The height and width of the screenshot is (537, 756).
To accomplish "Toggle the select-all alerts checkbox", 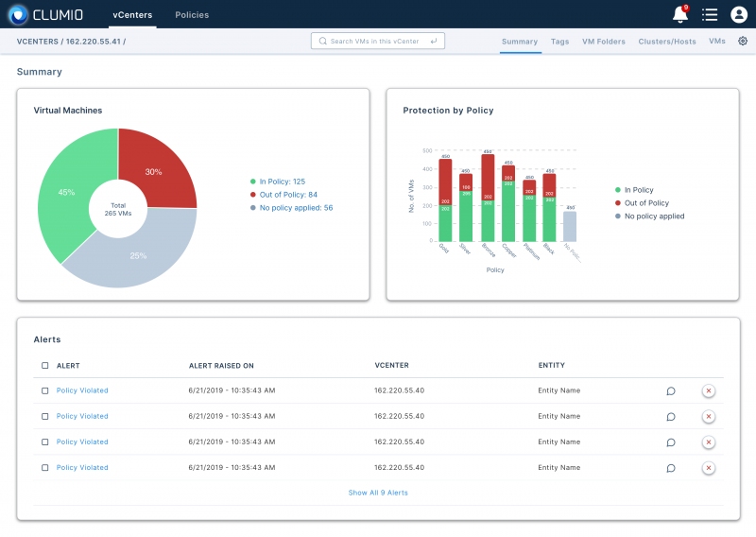I will pyautogui.click(x=44, y=365).
